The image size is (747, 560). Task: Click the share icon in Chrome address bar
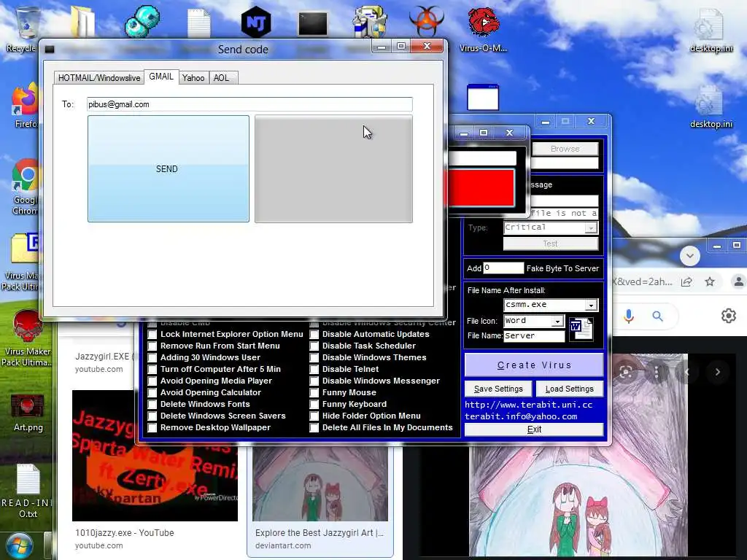tap(686, 281)
